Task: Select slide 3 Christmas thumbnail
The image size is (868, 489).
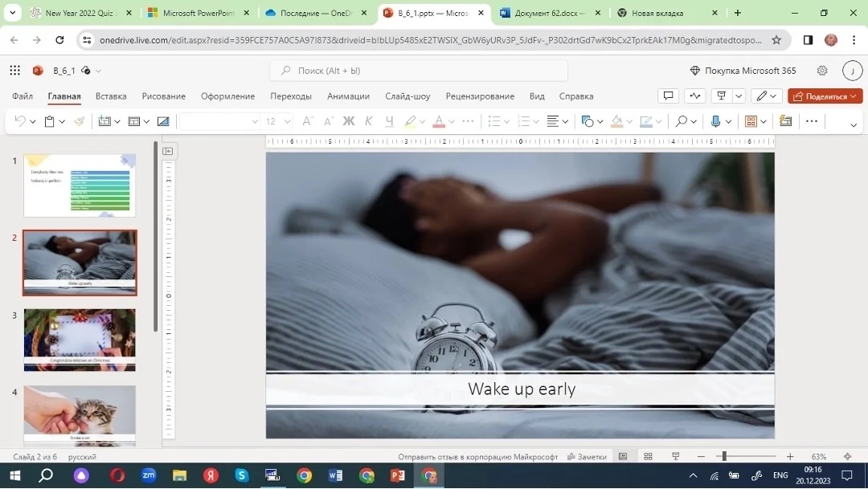Action: pyautogui.click(x=80, y=340)
